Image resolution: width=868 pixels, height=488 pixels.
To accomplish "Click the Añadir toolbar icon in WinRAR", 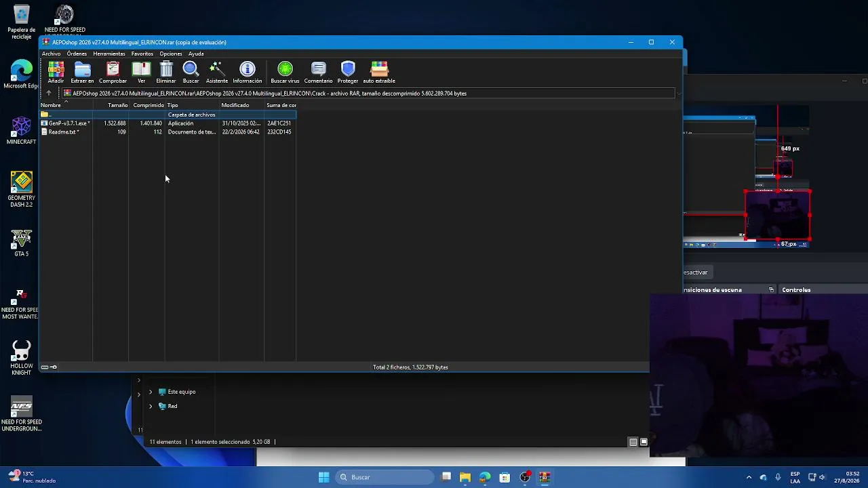I will 56,72.
